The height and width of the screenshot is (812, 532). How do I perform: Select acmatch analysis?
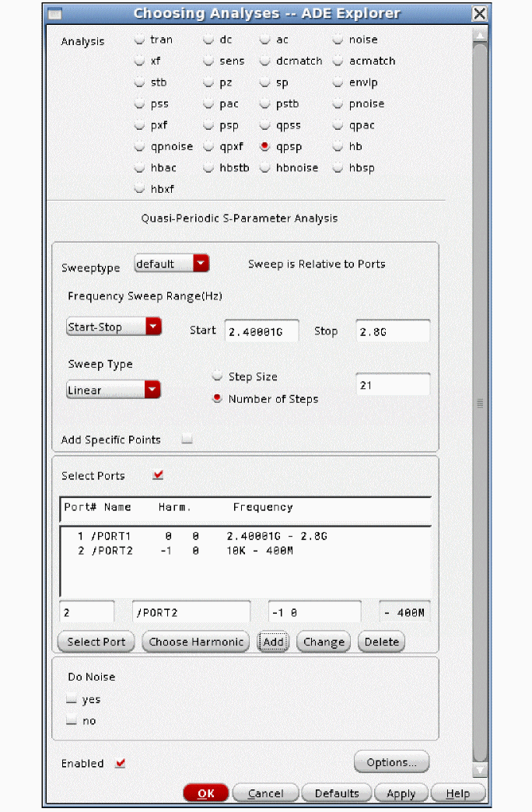click(338, 61)
